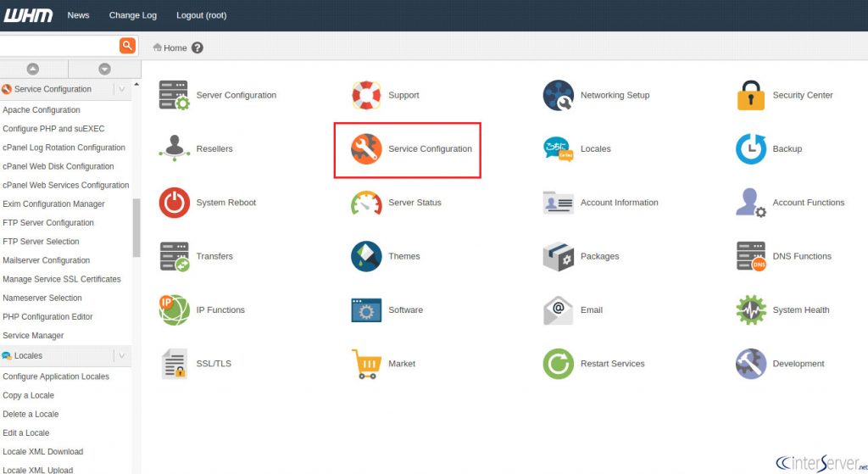868x474 pixels.
Task: Click the WHM logo
Action: pyautogui.click(x=28, y=15)
